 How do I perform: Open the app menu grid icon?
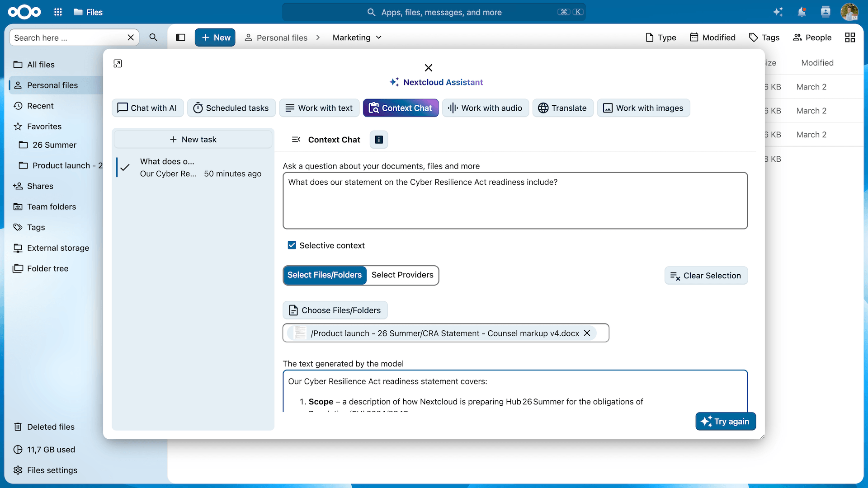tap(58, 12)
